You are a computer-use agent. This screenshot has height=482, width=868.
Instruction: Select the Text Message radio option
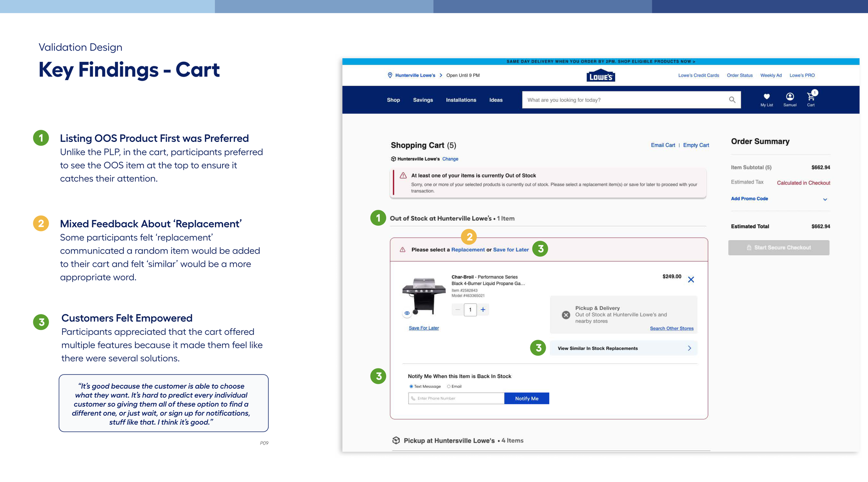pos(411,387)
